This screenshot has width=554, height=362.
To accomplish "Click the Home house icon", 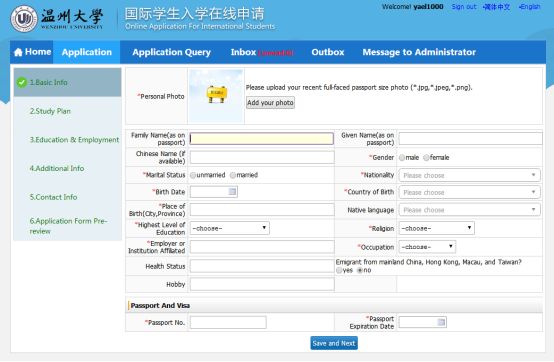I will pyautogui.click(x=18, y=52).
